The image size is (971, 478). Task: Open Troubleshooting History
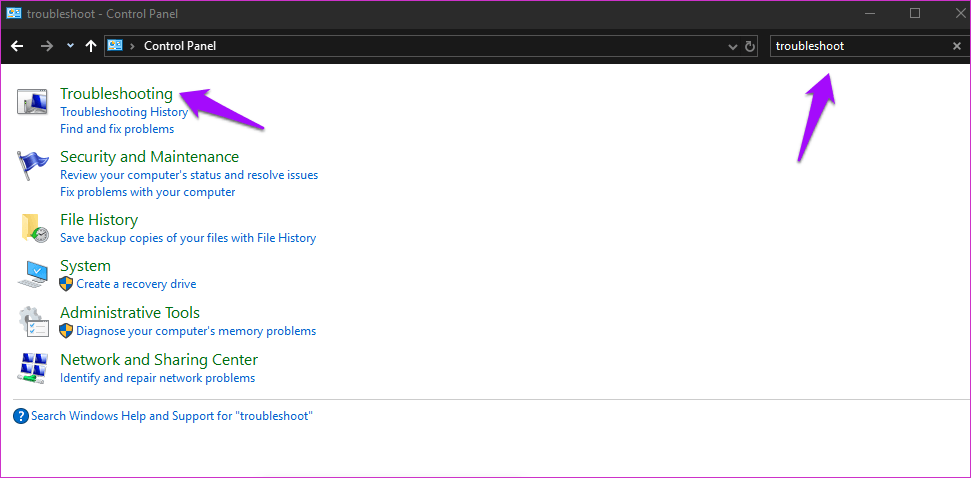(x=124, y=112)
